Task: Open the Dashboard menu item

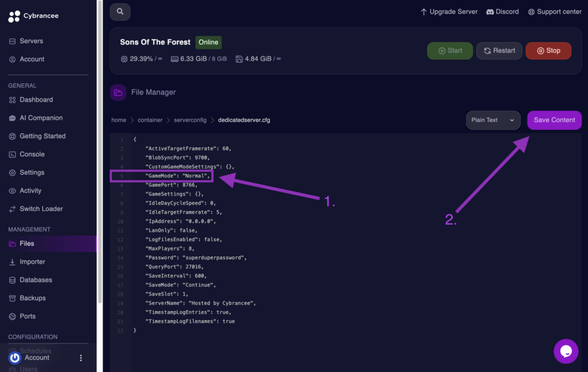Action: click(36, 99)
